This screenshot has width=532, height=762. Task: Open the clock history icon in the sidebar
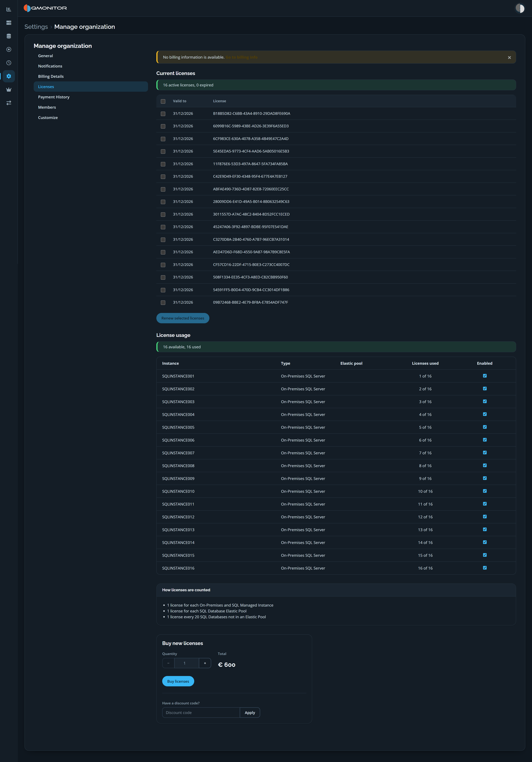pyautogui.click(x=9, y=63)
